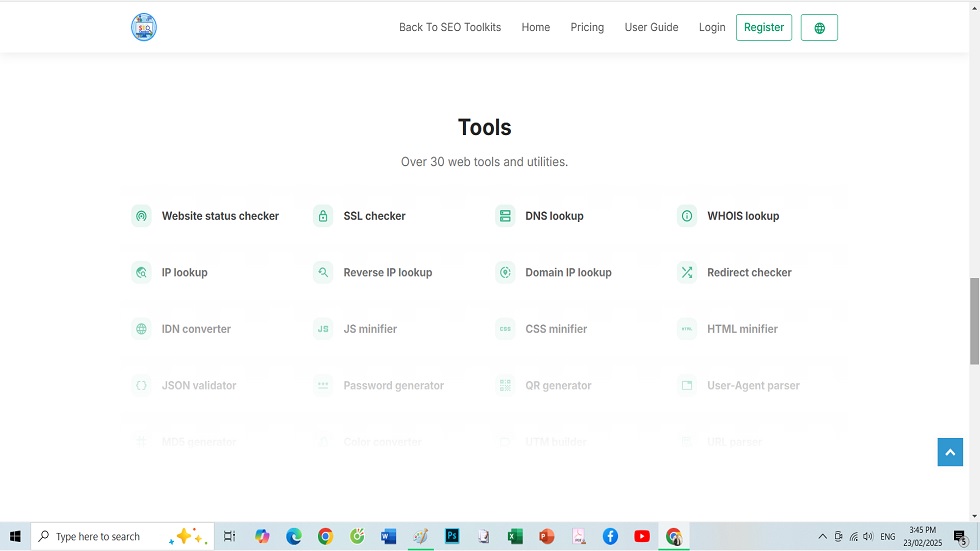Click the Reverse IP lookup search icon
This screenshot has width=980, height=551.
(323, 272)
